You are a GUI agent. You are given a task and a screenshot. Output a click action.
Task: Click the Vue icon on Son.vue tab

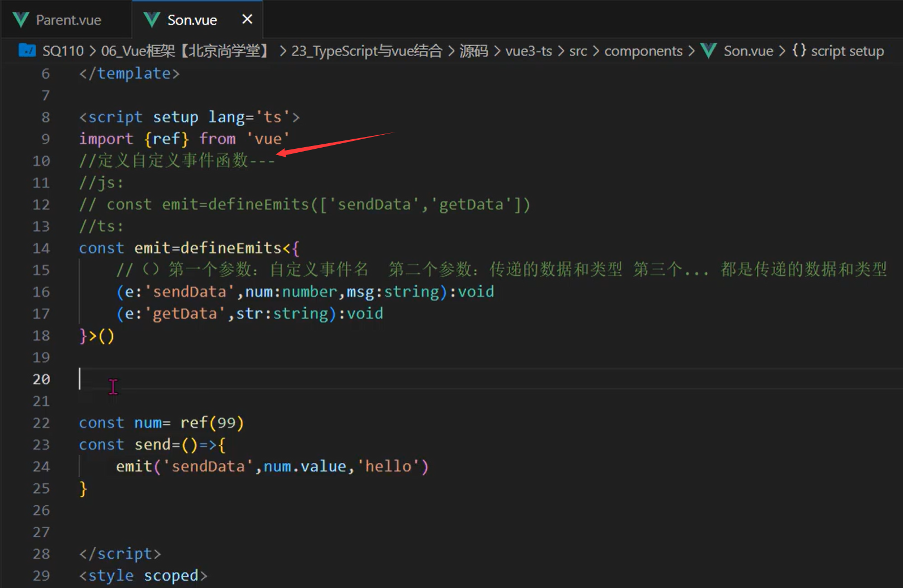[152, 20]
